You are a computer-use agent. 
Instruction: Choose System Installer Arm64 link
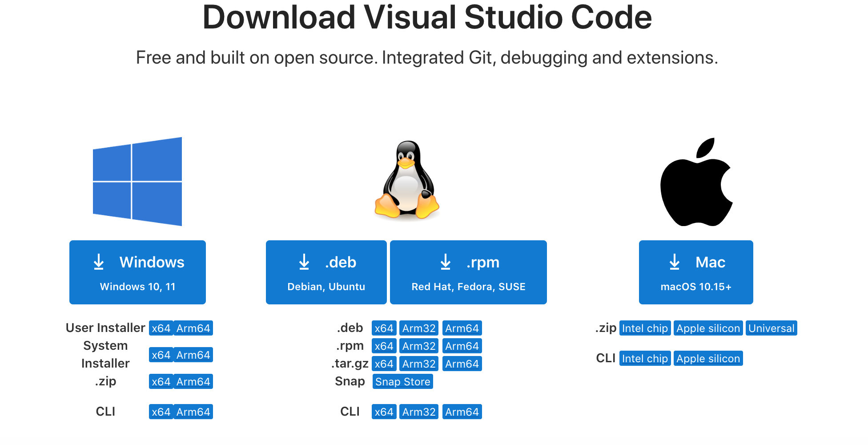coord(193,355)
